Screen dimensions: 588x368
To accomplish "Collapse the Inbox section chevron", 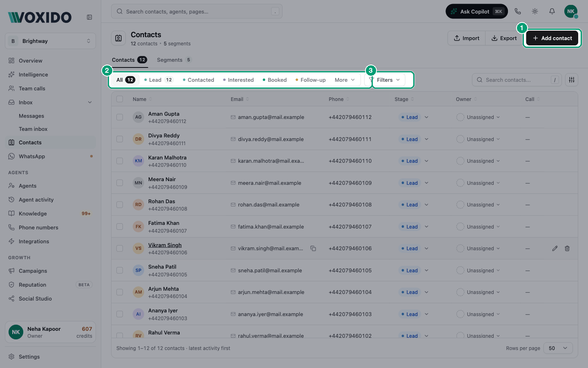I will [90, 102].
